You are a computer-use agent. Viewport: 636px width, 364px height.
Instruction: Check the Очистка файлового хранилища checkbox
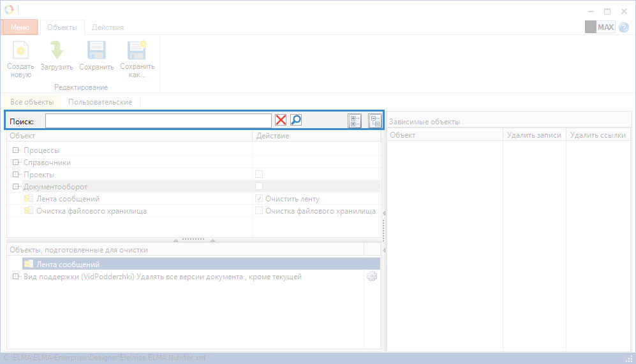click(x=259, y=211)
